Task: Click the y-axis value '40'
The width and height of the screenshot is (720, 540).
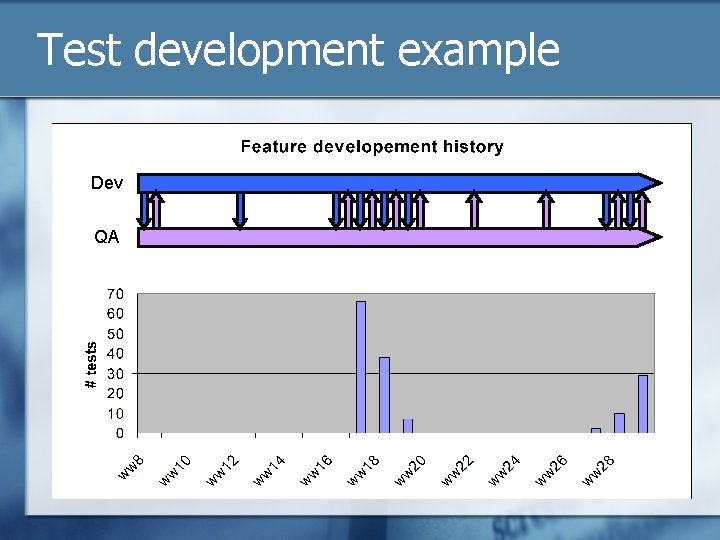Action: [115, 354]
